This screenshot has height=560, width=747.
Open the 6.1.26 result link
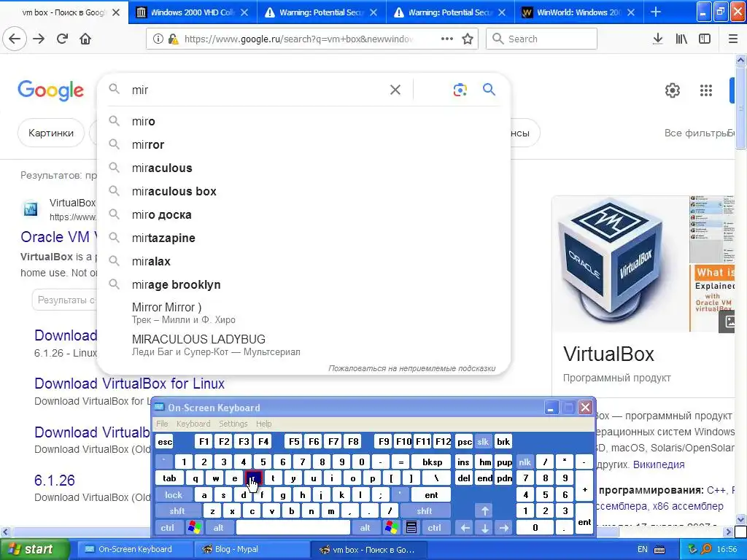point(54,480)
